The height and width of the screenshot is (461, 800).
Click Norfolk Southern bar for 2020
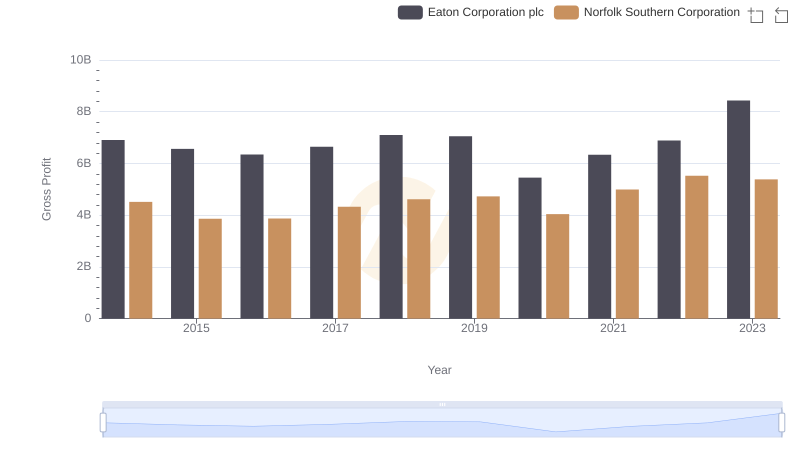coord(558,266)
